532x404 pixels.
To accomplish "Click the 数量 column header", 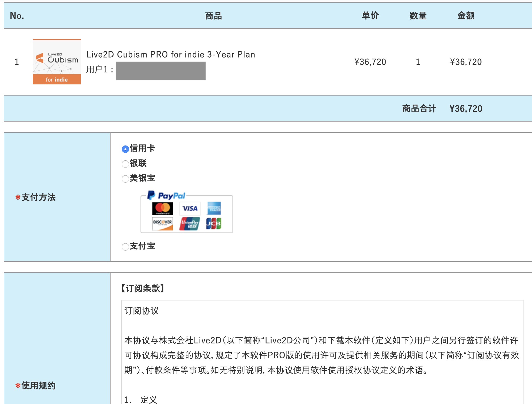I will [418, 16].
